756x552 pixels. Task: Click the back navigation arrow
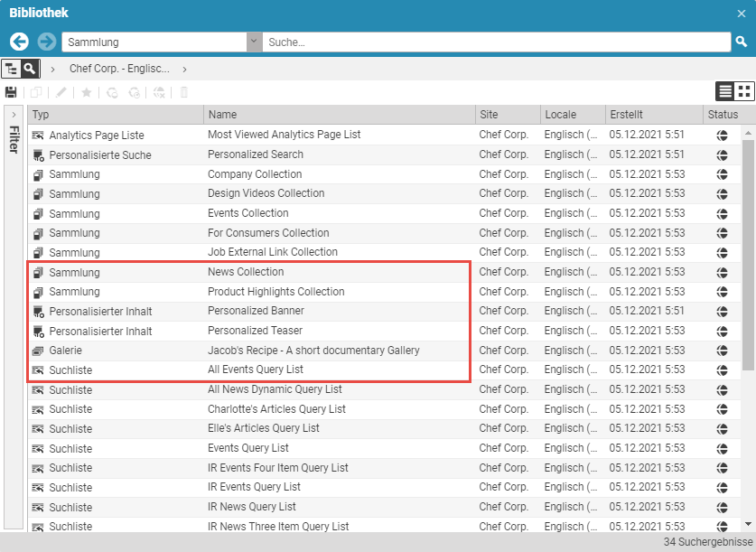pos(19,42)
